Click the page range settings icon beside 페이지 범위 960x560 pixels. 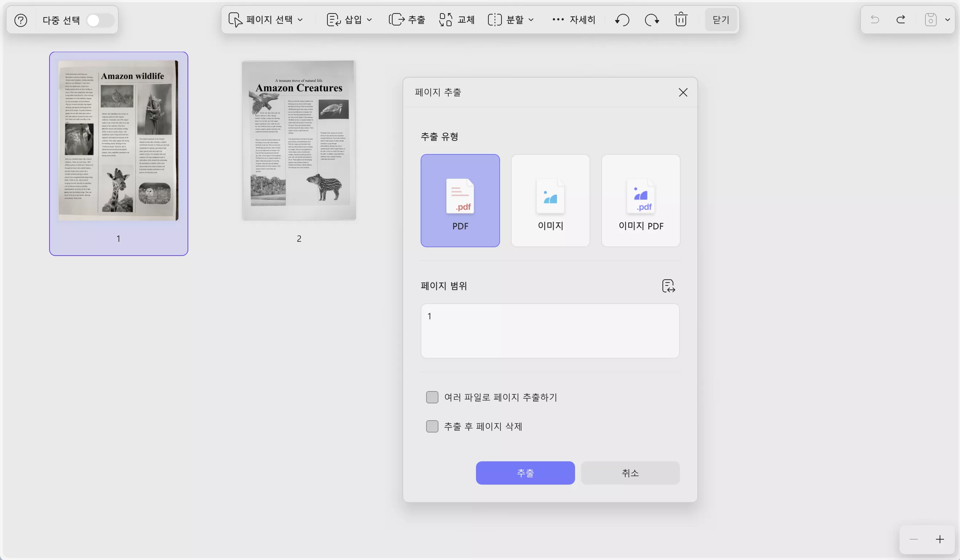tap(668, 286)
